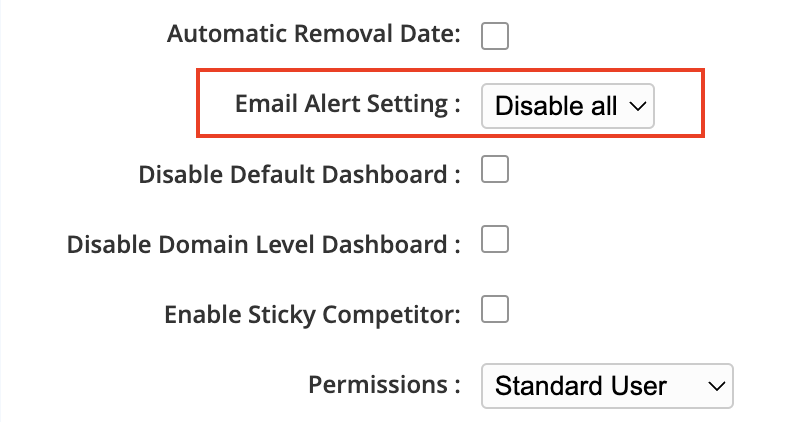Image resolution: width=790 pixels, height=422 pixels.
Task: Click the chevron arrow beside Standard User
Action: point(714,385)
